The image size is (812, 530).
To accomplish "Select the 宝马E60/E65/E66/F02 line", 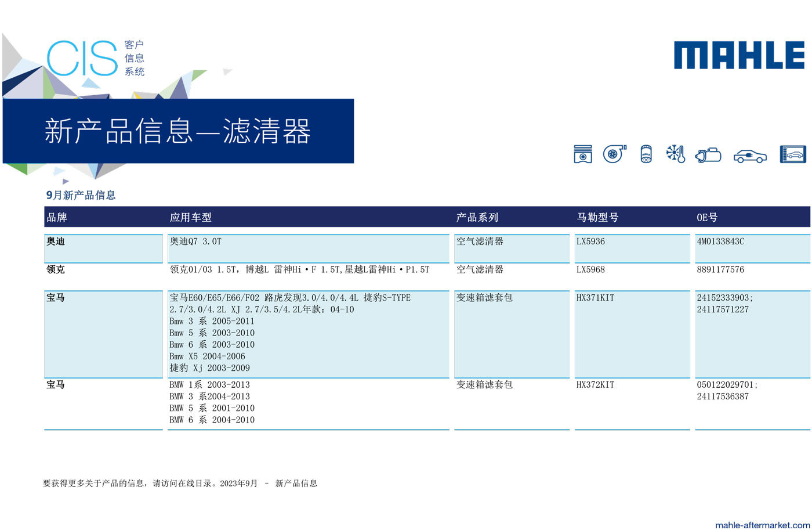I will pos(290,298).
